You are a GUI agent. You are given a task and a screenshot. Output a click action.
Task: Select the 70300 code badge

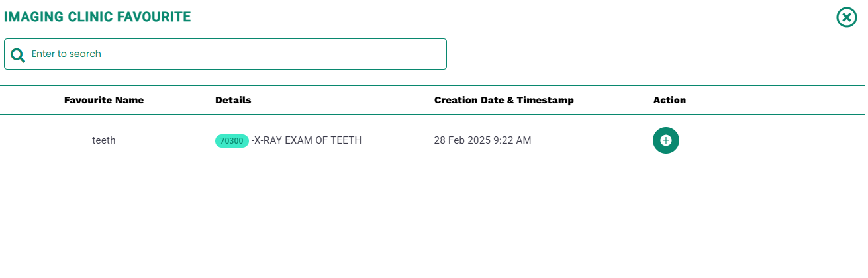[232, 140]
